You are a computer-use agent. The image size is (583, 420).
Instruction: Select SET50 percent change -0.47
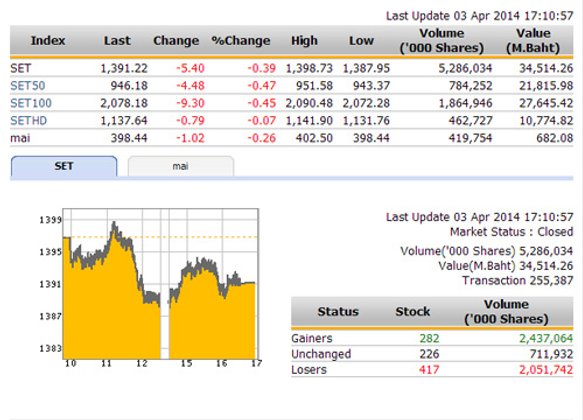(x=262, y=86)
